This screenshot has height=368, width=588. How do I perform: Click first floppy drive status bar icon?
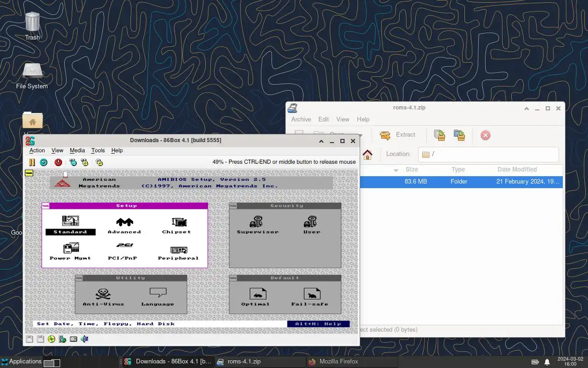(29, 339)
